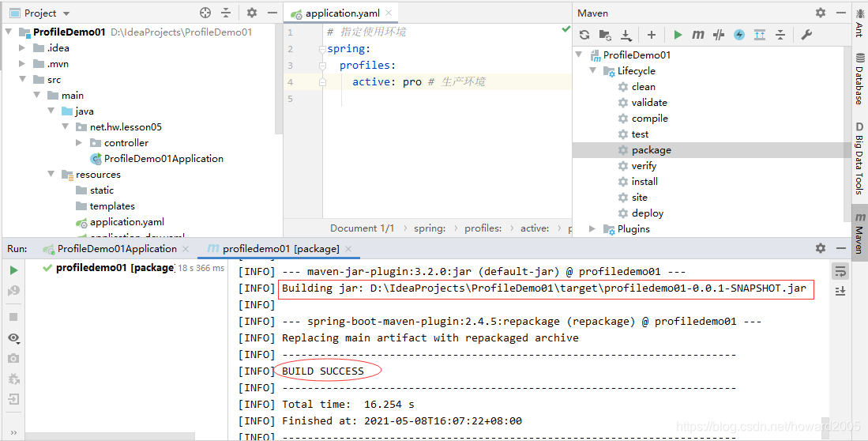
Task: Stop the process in Run panel
Action: [14, 317]
